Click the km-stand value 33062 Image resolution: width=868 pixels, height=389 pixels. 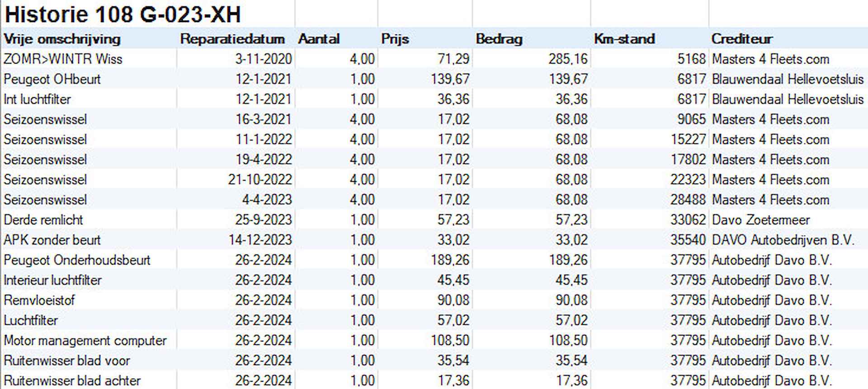tap(688, 220)
